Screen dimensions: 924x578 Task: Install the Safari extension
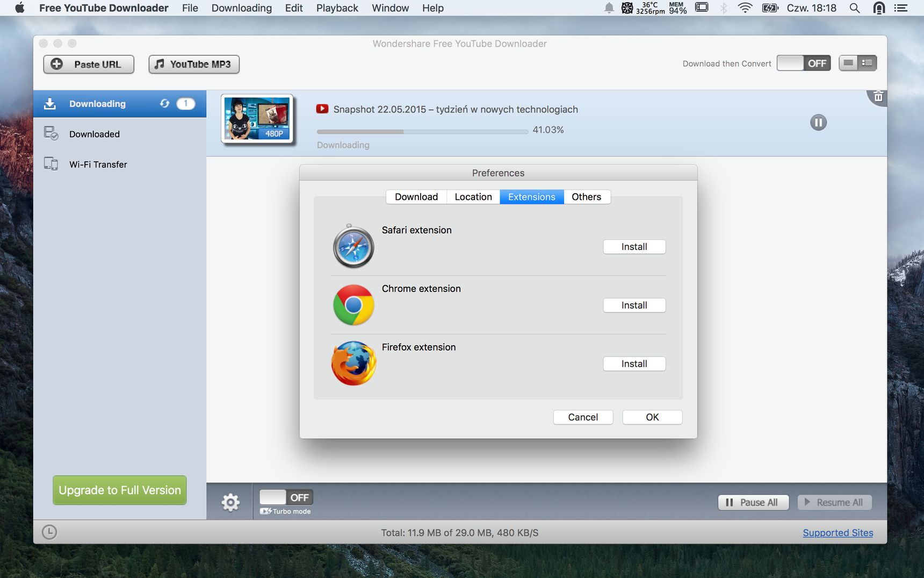[x=634, y=247]
